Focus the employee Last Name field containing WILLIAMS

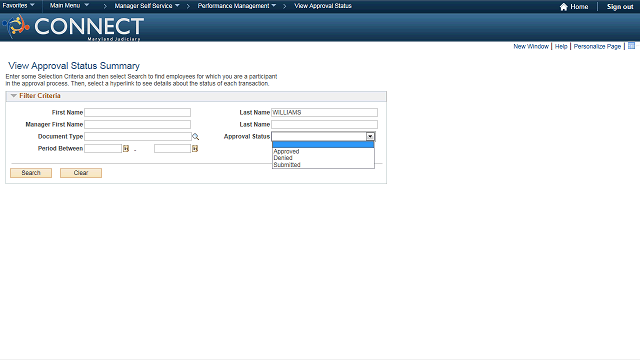point(324,112)
